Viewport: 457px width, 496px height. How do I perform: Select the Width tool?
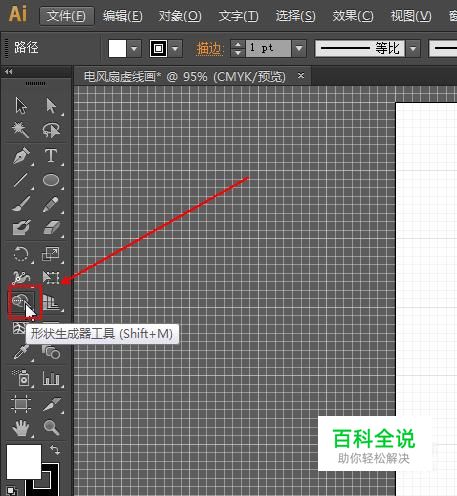(x=21, y=277)
